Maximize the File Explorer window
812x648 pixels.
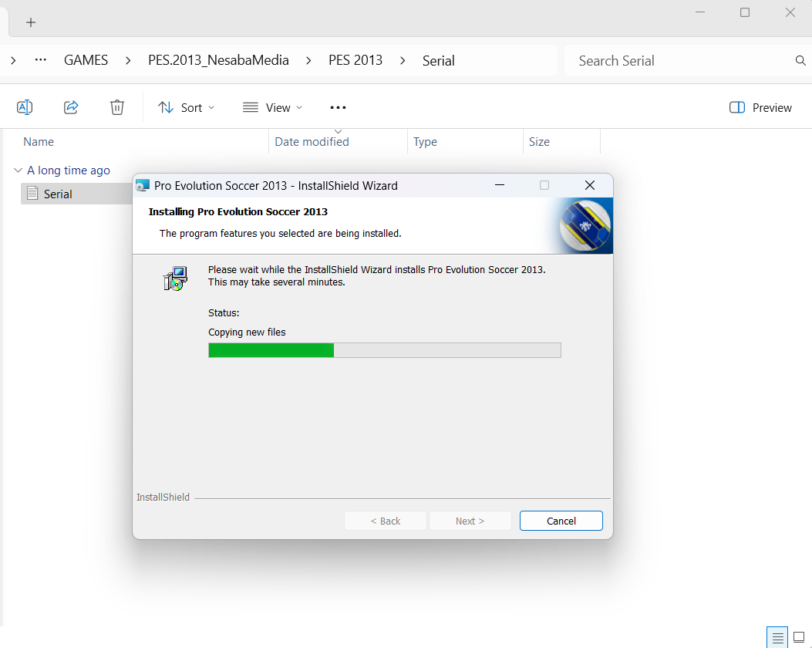[x=745, y=12]
